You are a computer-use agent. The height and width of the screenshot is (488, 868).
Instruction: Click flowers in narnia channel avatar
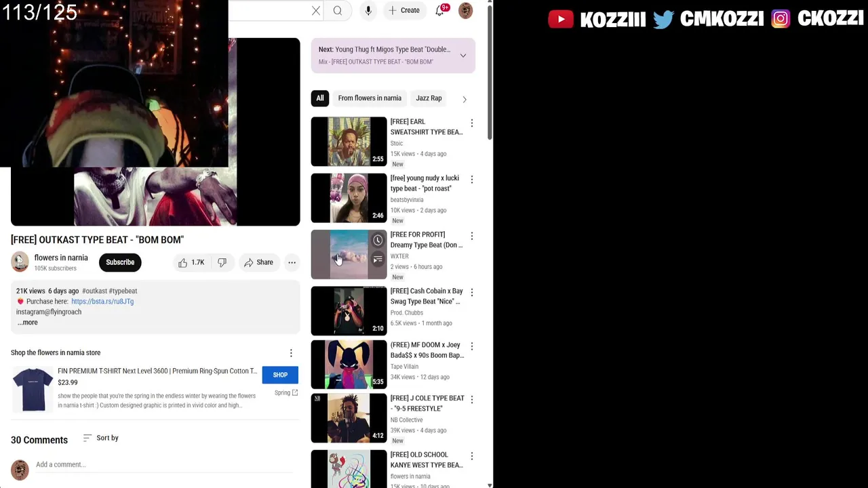click(x=20, y=262)
